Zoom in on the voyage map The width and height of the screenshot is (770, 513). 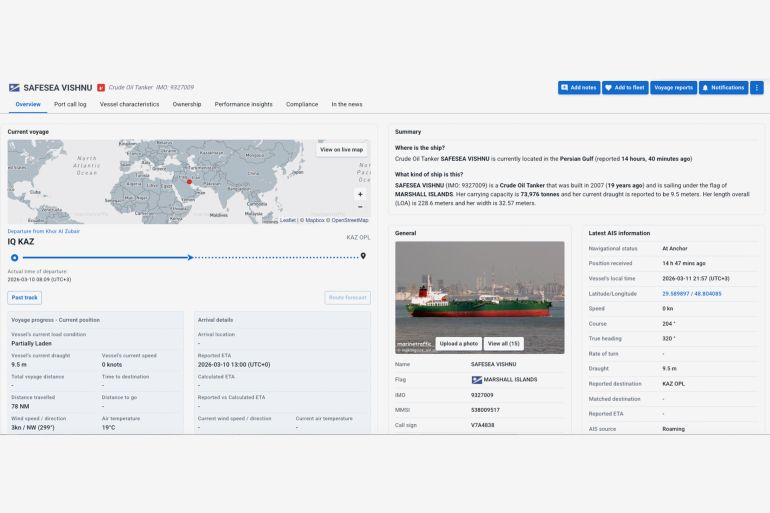click(360, 194)
